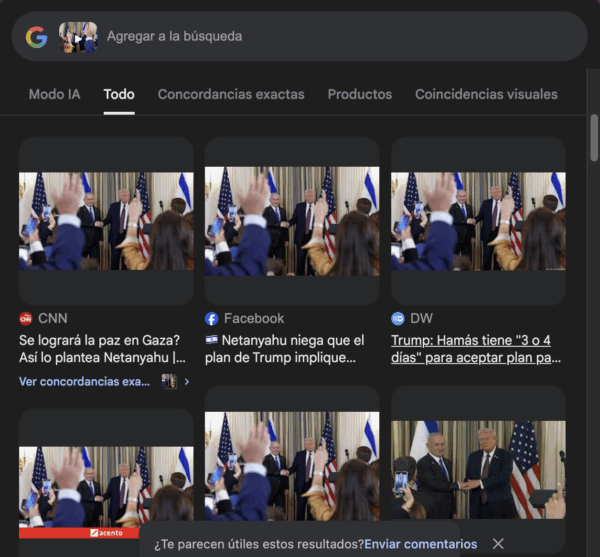The height and width of the screenshot is (557, 600).
Task: Expand the chevron next to Ver concordancias
Action: pyautogui.click(x=187, y=381)
